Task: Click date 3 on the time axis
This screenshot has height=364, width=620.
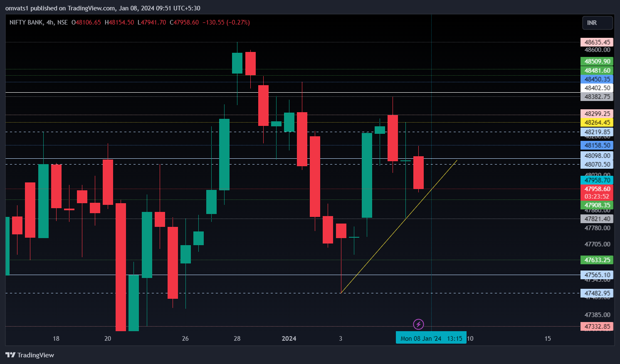Action: tap(341, 339)
